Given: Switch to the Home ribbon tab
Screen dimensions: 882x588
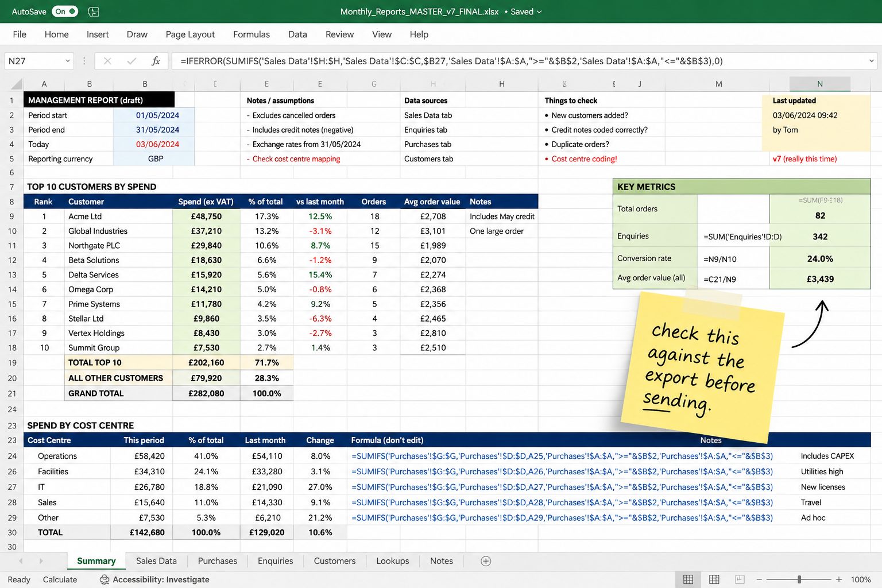Looking at the screenshot, I should point(56,34).
